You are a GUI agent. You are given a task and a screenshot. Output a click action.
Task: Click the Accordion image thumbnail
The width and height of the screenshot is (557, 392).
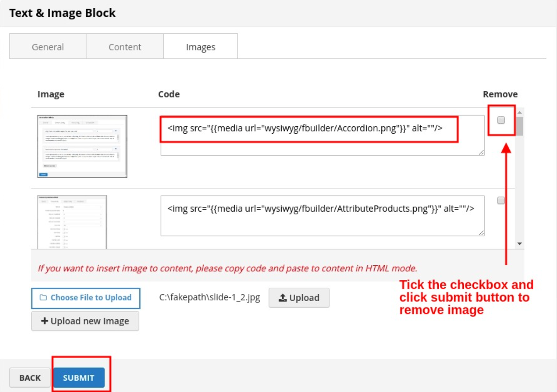tap(82, 146)
